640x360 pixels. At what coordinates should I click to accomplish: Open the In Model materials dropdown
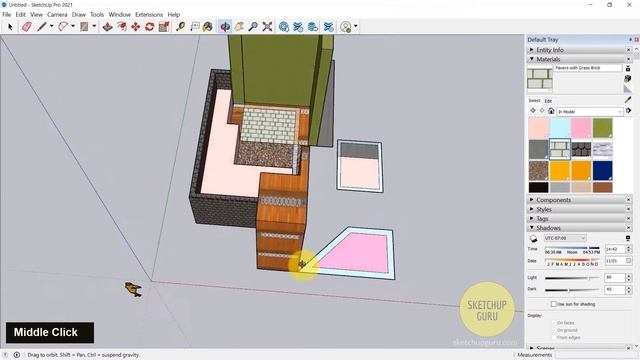pos(590,111)
